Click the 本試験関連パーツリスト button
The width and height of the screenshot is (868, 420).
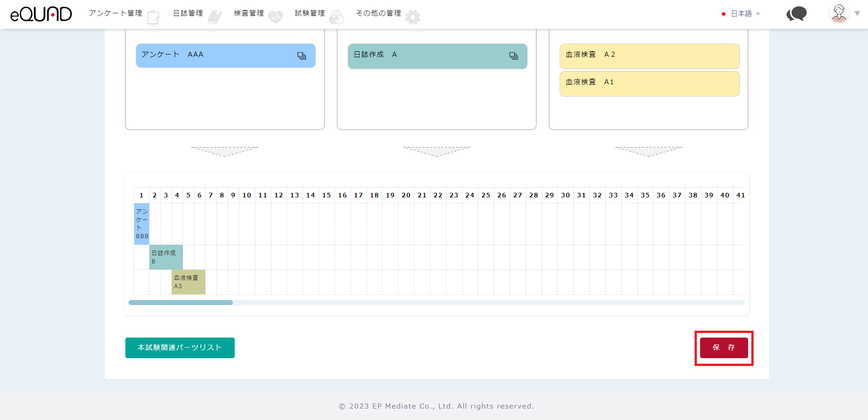pos(180,348)
